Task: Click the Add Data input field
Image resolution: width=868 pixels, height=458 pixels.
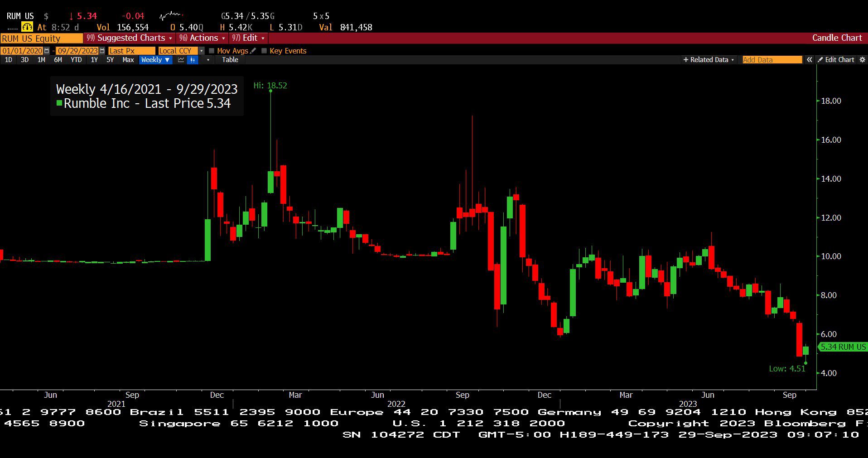Action: [x=772, y=60]
